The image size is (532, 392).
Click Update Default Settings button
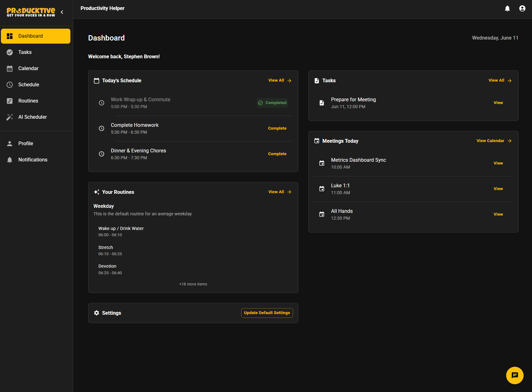(x=267, y=313)
